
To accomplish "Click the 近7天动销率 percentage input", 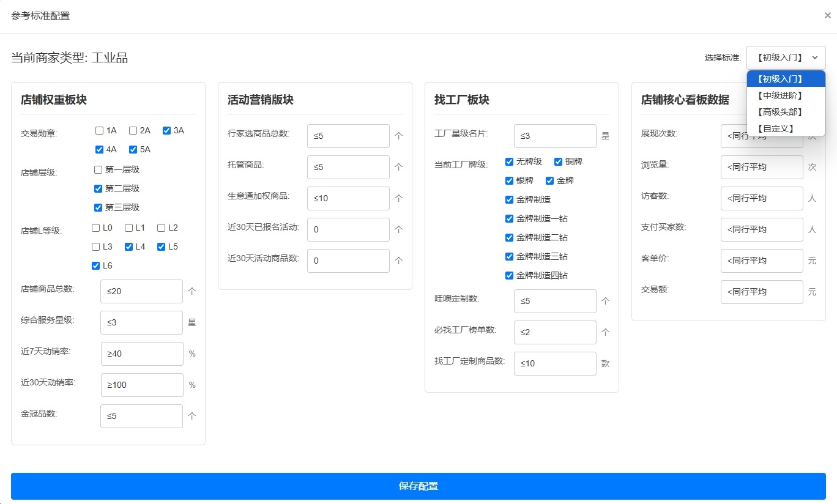I will [141, 354].
